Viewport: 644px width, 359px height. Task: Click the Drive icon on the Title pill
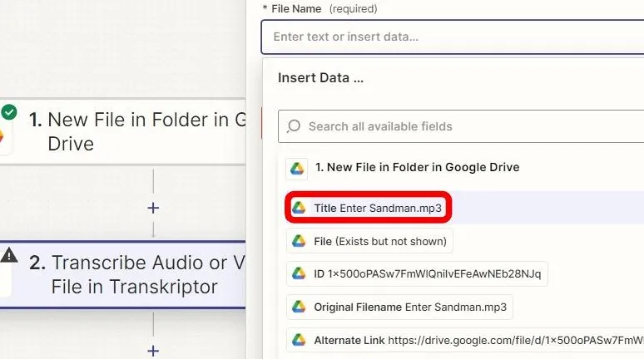pyautogui.click(x=299, y=208)
